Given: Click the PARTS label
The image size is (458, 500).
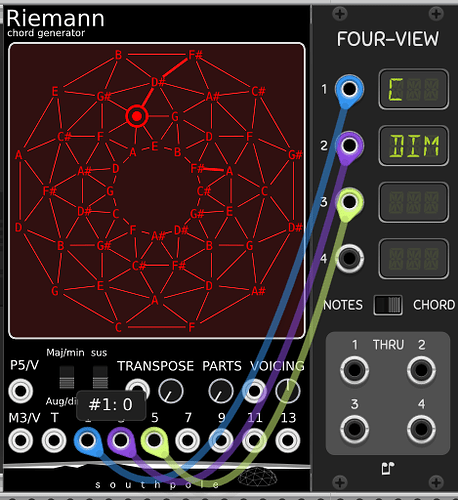Looking at the screenshot, I should point(222,366).
